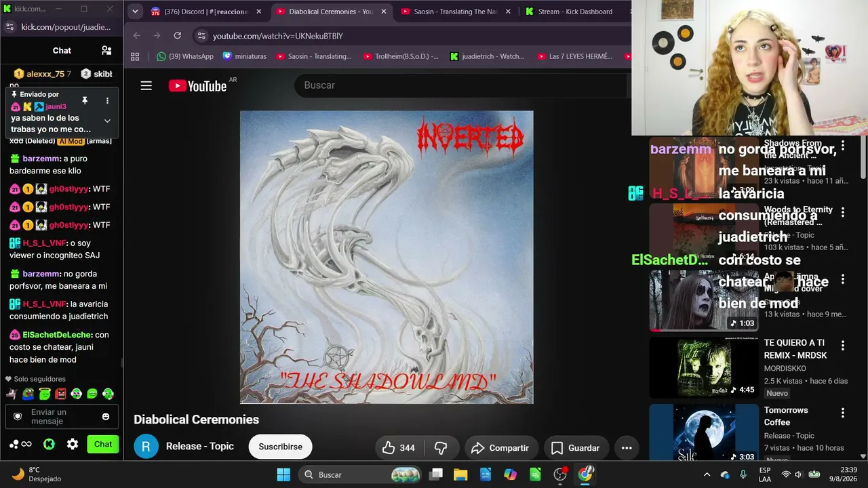Open options for the black-metal cover video

tap(843, 279)
